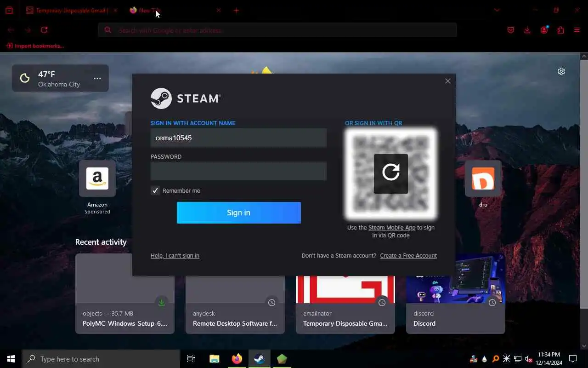Open the Firefox downloads panel icon

pos(527,30)
